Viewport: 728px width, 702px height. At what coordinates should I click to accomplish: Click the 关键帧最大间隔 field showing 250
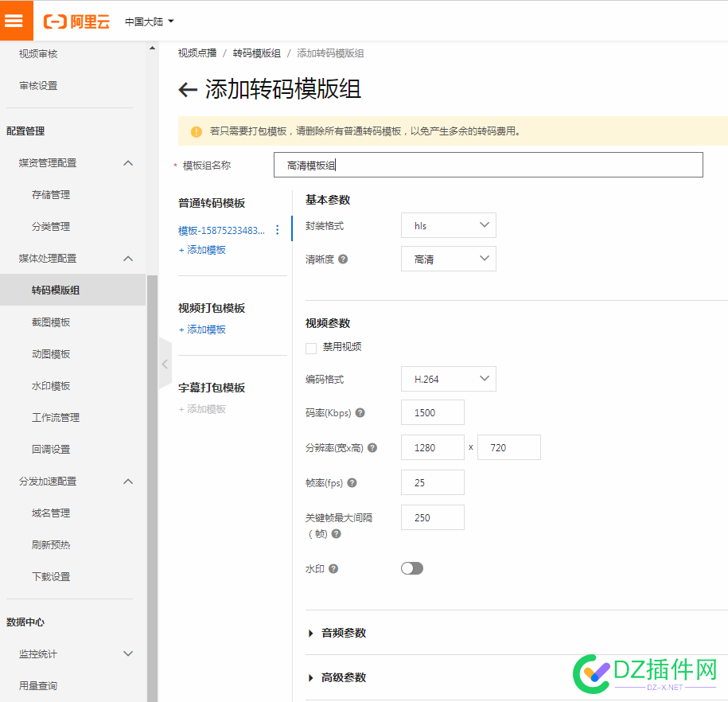tap(433, 517)
